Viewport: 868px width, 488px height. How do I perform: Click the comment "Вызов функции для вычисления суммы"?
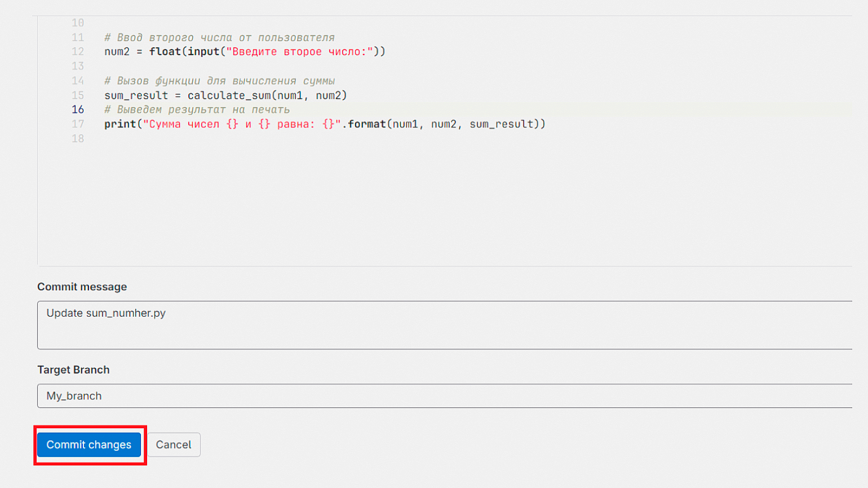[x=219, y=81]
